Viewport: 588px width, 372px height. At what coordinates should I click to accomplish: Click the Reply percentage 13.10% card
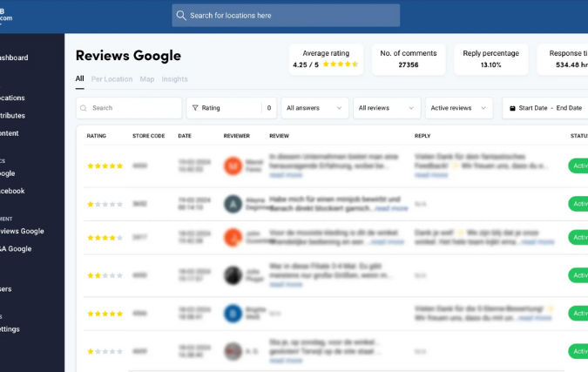pyautogui.click(x=491, y=59)
